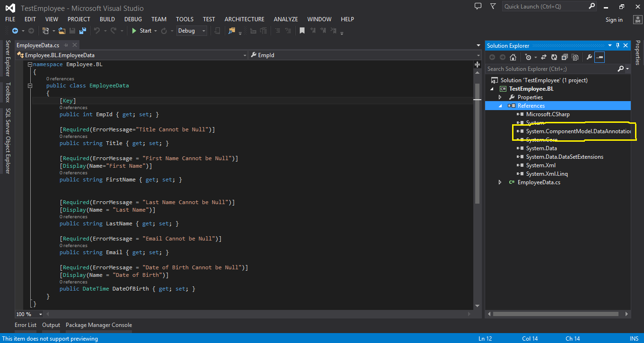Pin the Solution Explorer panel
Screen dimensions: 644x343
pyautogui.click(x=618, y=45)
